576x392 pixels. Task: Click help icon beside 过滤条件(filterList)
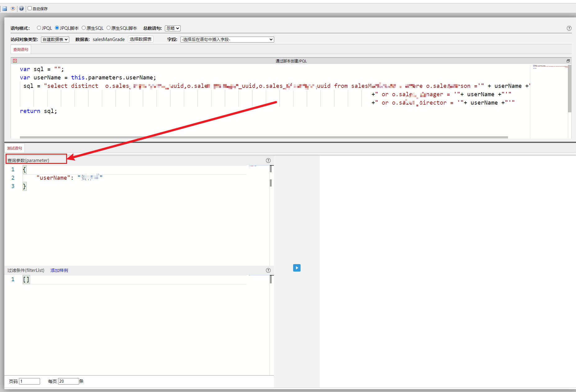tap(268, 270)
